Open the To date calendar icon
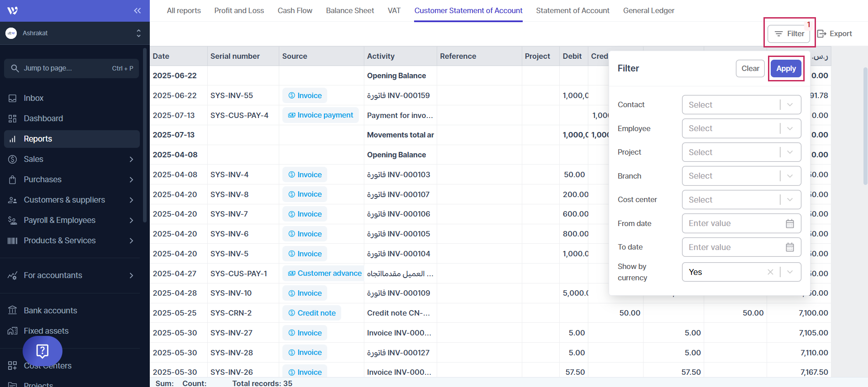The height and width of the screenshot is (387, 868). click(x=790, y=247)
